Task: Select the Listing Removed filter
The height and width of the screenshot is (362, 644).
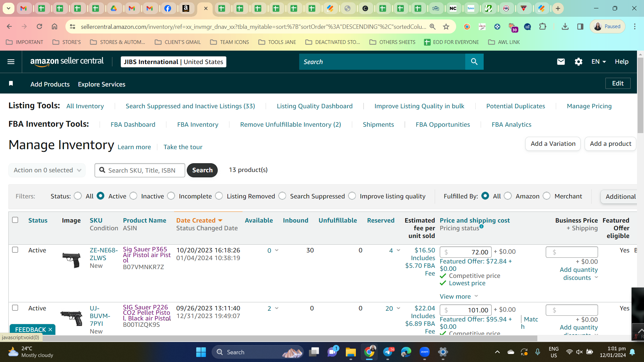Action: pyautogui.click(x=219, y=196)
